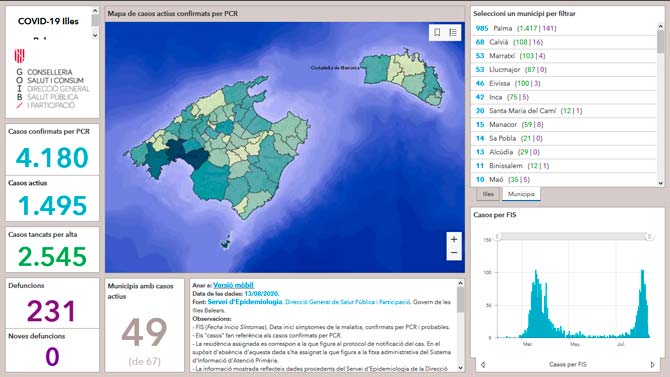This screenshot has width=670, height=377.
Task: Select the Municipis tab
Action: pos(521,194)
